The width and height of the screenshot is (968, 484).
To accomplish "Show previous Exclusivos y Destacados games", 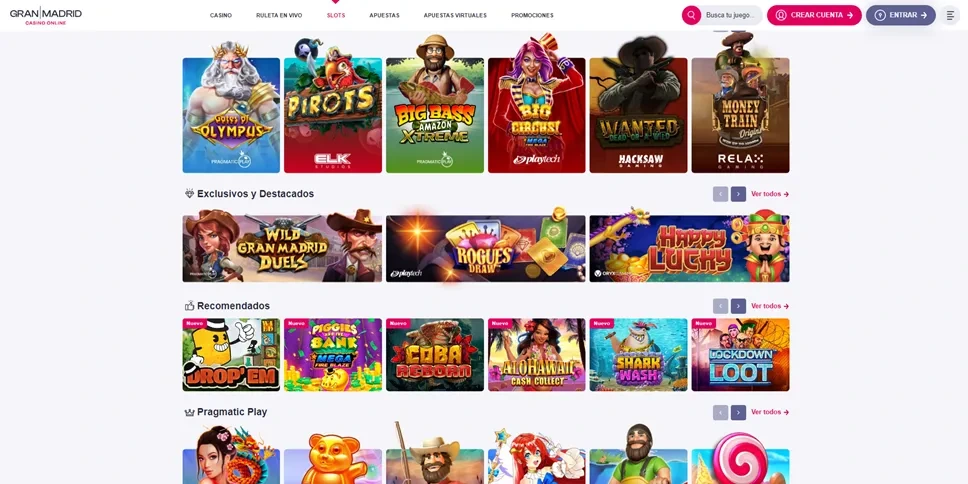I will [x=720, y=194].
